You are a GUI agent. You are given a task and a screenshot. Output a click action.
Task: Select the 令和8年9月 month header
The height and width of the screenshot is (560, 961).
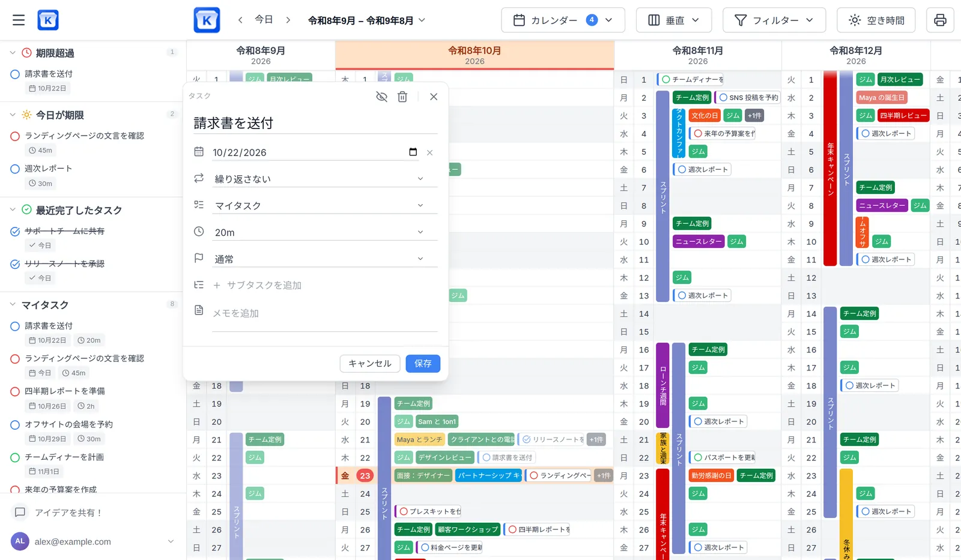pos(261,55)
